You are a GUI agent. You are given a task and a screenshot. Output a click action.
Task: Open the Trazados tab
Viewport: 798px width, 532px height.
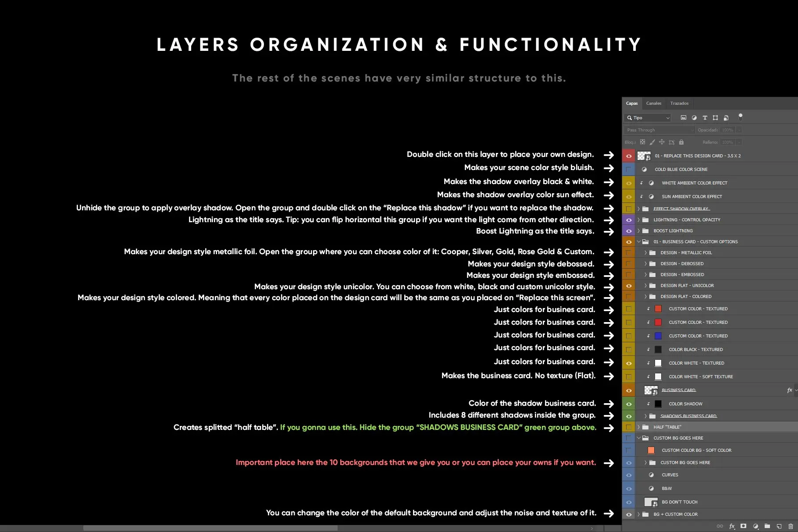pyautogui.click(x=679, y=103)
